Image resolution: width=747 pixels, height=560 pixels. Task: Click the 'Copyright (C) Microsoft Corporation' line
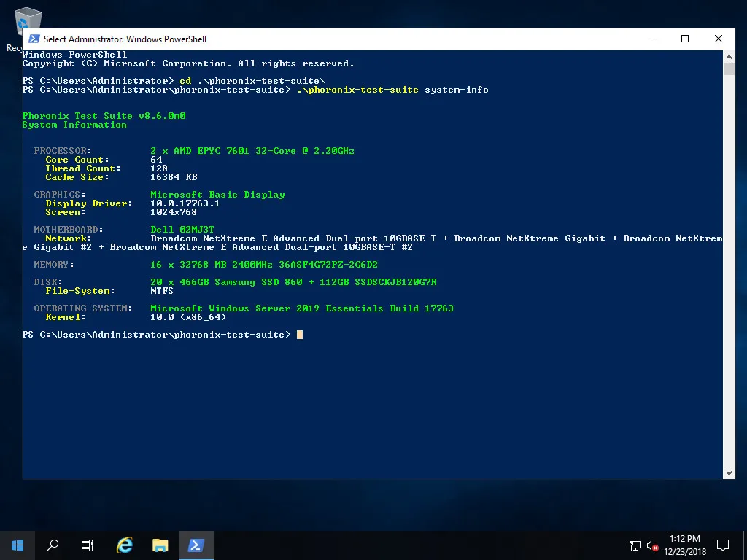coord(188,64)
